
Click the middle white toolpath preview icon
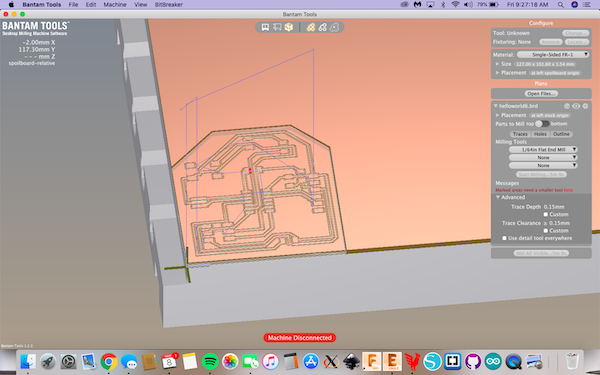[323, 27]
